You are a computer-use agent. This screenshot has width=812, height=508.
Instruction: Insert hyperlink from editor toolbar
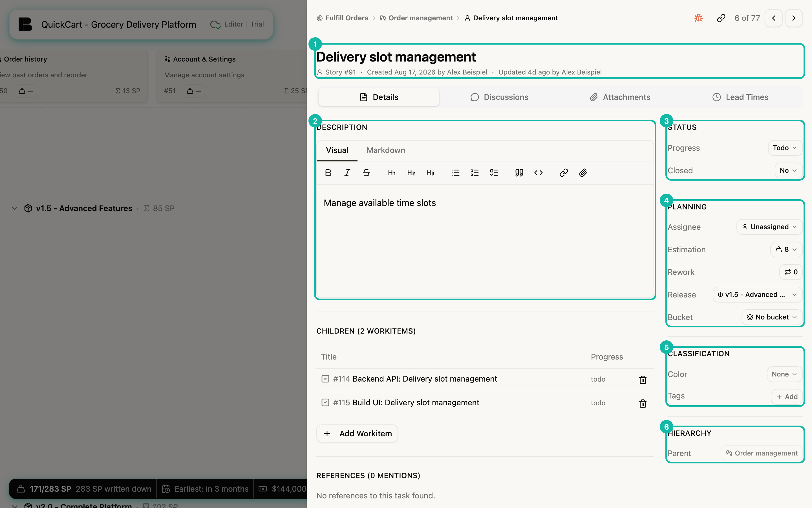point(564,173)
